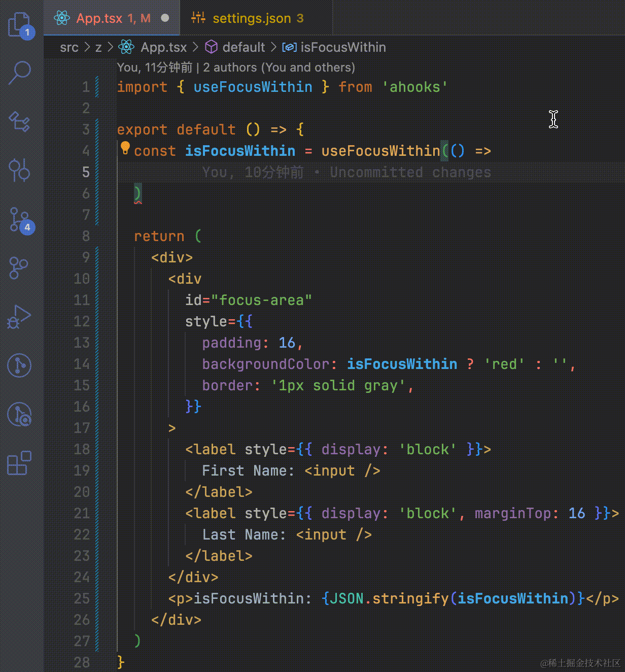The height and width of the screenshot is (672, 625).
Task: Click marginTop: 16 on line 21
Action: [x=530, y=513]
